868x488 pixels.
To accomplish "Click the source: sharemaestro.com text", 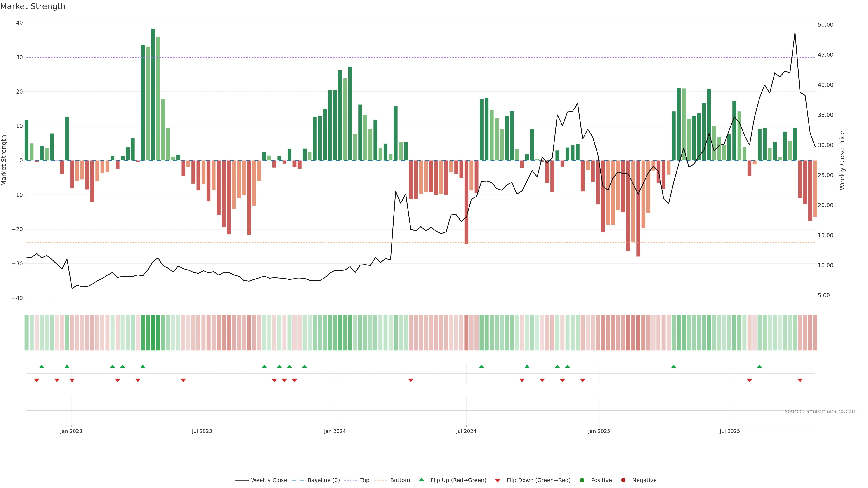I will point(821,411).
